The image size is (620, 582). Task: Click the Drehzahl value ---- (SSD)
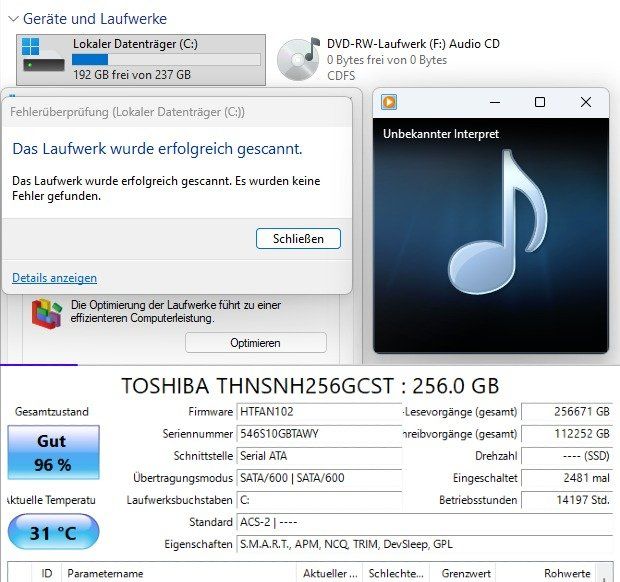567,456
